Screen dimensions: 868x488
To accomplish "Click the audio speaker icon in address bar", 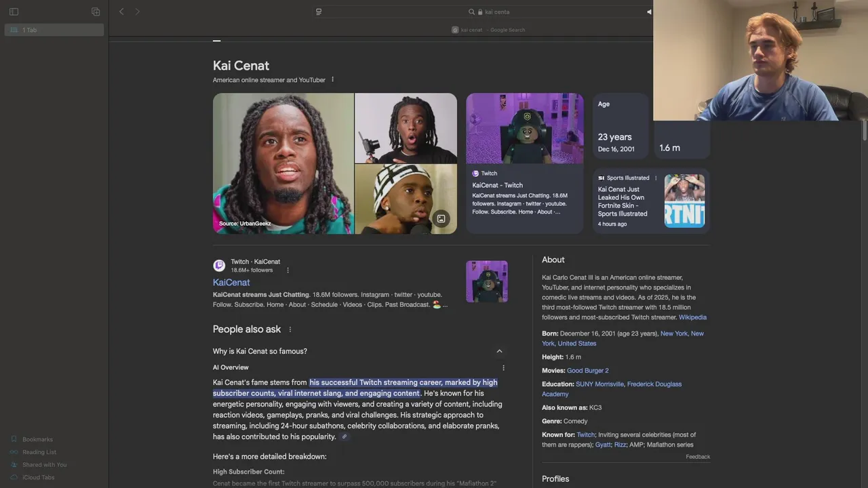I will tap(648, 12).
